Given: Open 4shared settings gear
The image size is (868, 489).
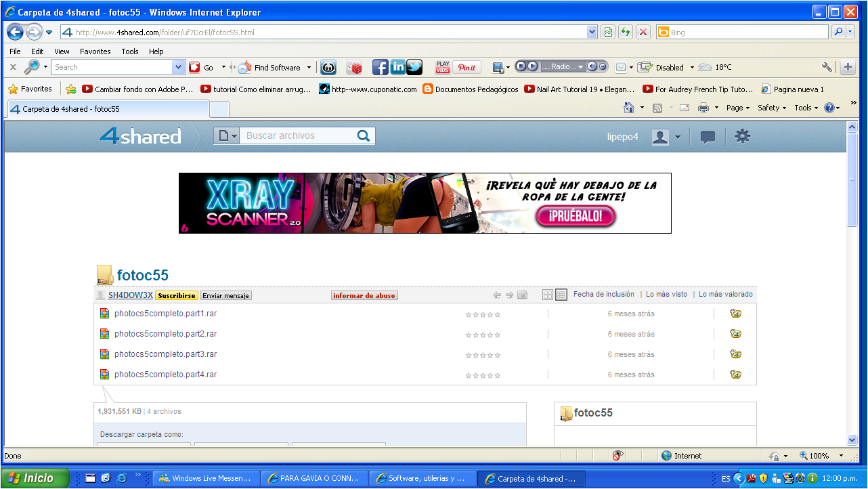Looking at the screenshot, I should tap(743, 137).
